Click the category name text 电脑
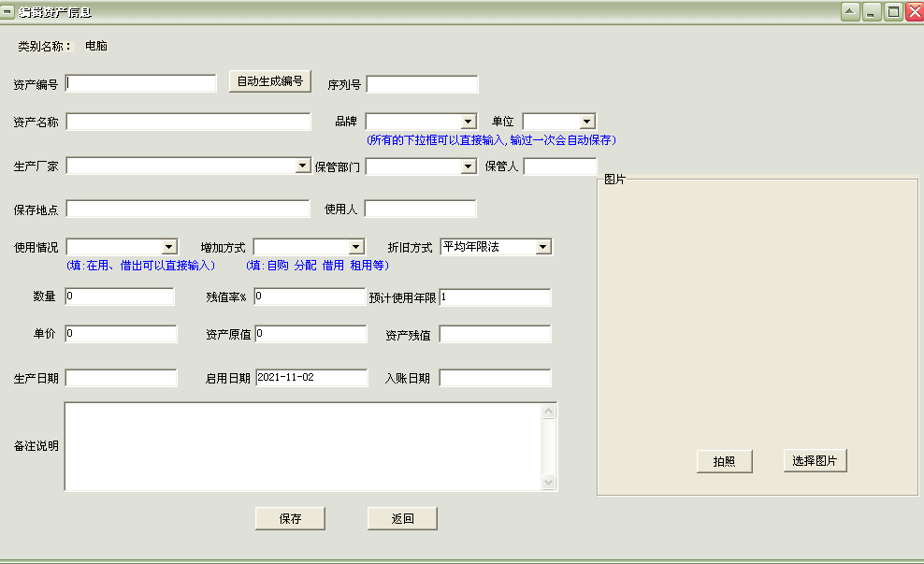This screenshot has width=924, height=564. point(96,46)
